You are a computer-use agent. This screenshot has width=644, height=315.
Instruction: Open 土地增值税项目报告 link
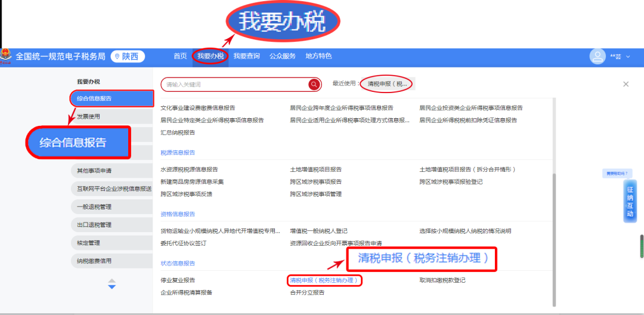(316, 169)
